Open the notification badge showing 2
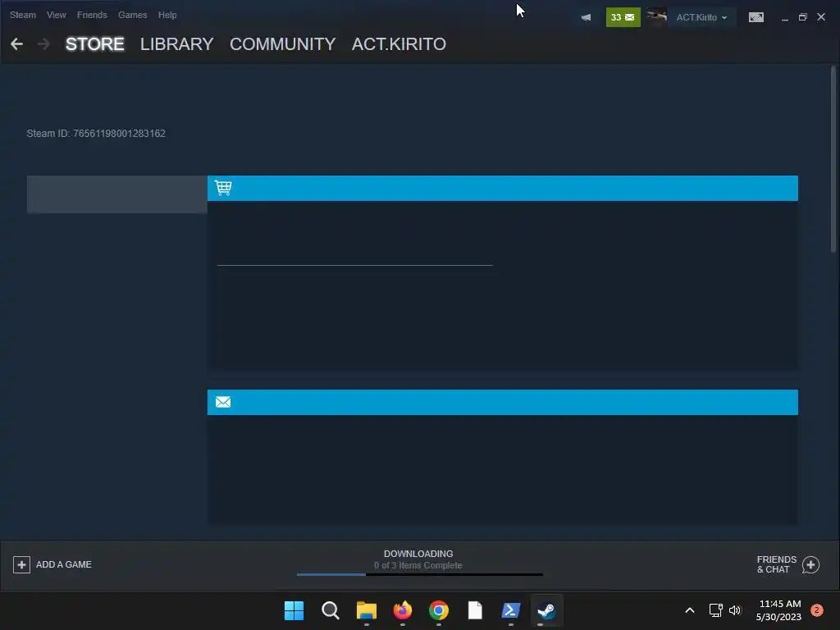The height and width of the screenshot is (630, 840). 816,610
